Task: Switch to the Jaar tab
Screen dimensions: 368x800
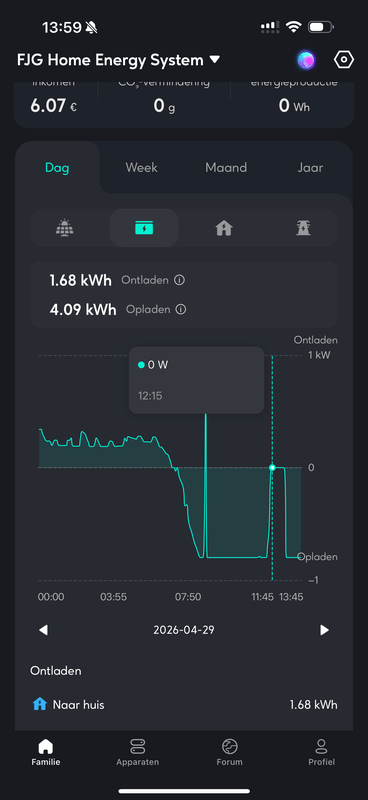Action: click(x=310, y=167)
